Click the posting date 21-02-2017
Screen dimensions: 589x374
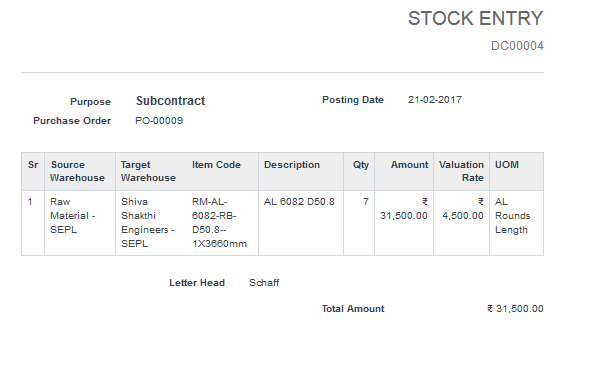point(435,100)
